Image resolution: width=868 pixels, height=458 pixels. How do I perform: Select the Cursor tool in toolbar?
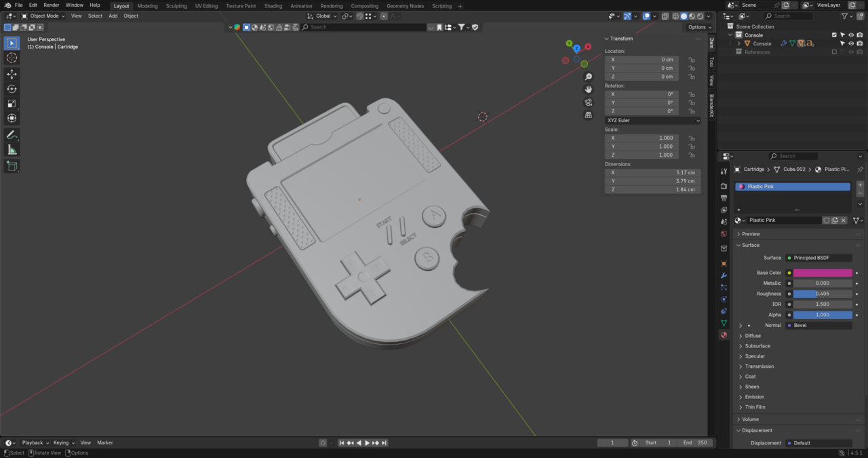[12, 58]
